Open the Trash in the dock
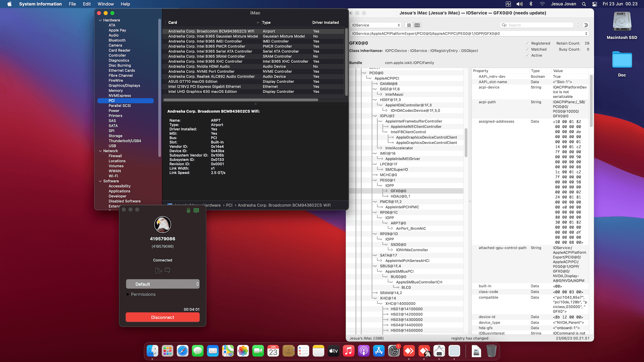 pyautogui.click(x=491, y=351)
